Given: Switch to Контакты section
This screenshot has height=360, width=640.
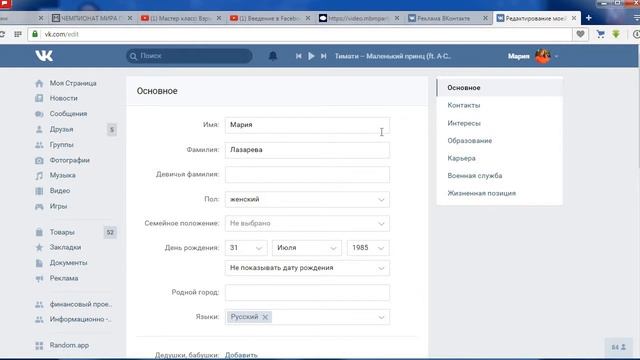Looking at the screenshot, I should point(464,105).
